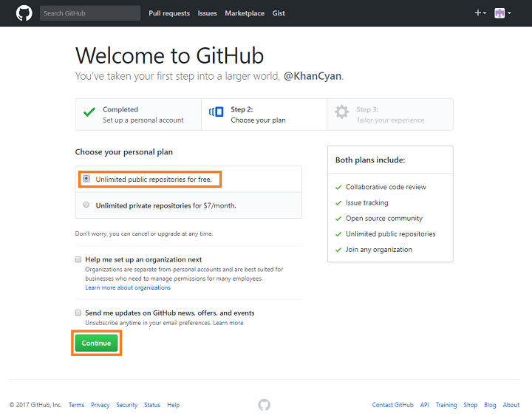Viewport: 532px width, 416px height.
Task: Open Learn more link about email updates
Action: 228,323
